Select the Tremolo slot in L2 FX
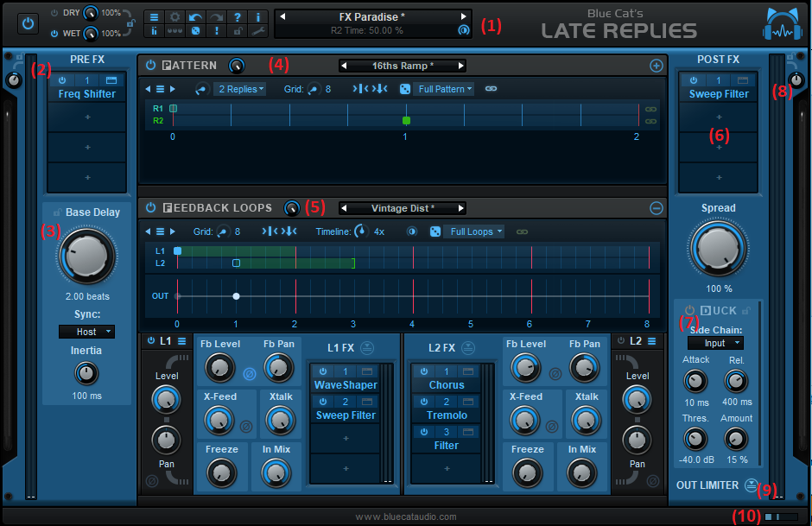Screen dimensions: 812x526 coord(447,415)
